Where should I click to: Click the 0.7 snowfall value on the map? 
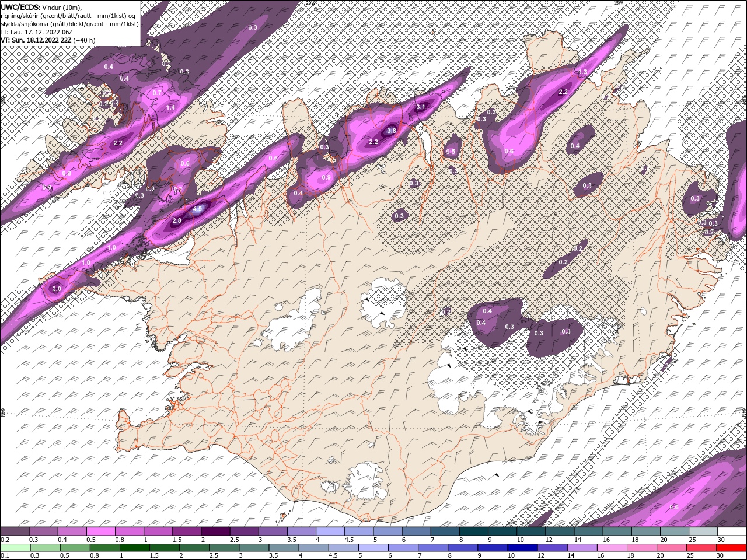coord(156,93)
